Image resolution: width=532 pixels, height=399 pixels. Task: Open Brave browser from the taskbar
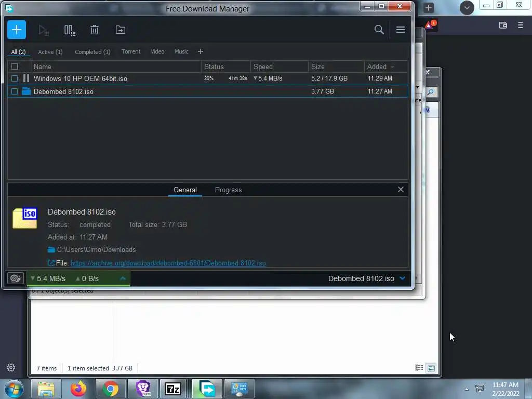(143, 389)
